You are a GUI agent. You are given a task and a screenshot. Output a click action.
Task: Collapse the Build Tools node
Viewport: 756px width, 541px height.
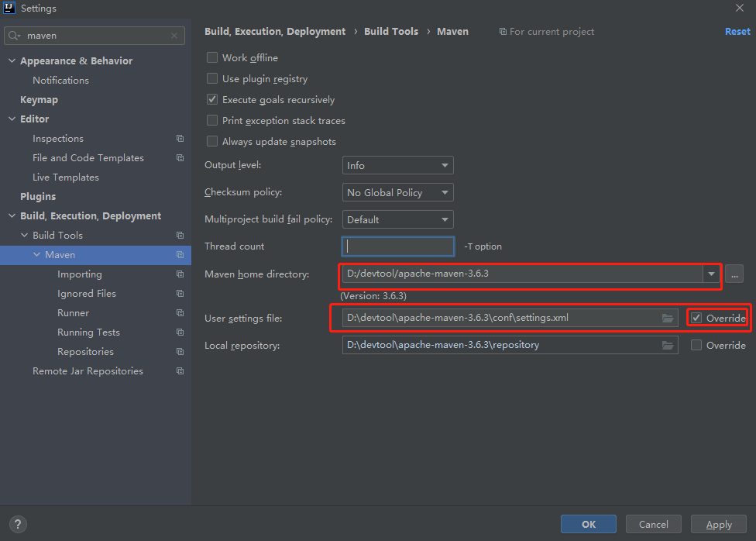(25, 235)
